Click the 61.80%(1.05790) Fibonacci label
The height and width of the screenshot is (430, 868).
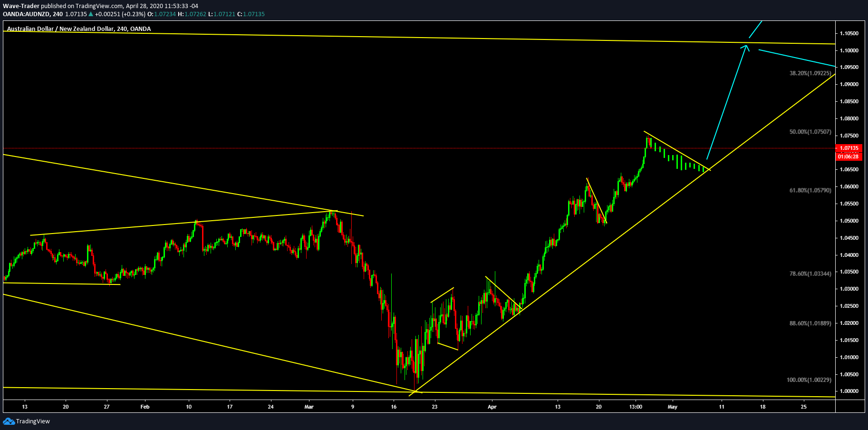pos(810,190)
